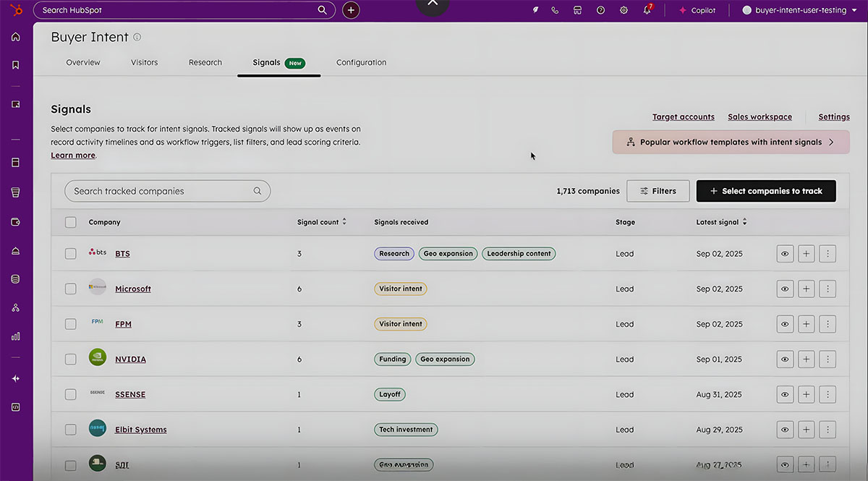Sort by Latest signal column
The image size is (868, 481).
click(721, 222)
